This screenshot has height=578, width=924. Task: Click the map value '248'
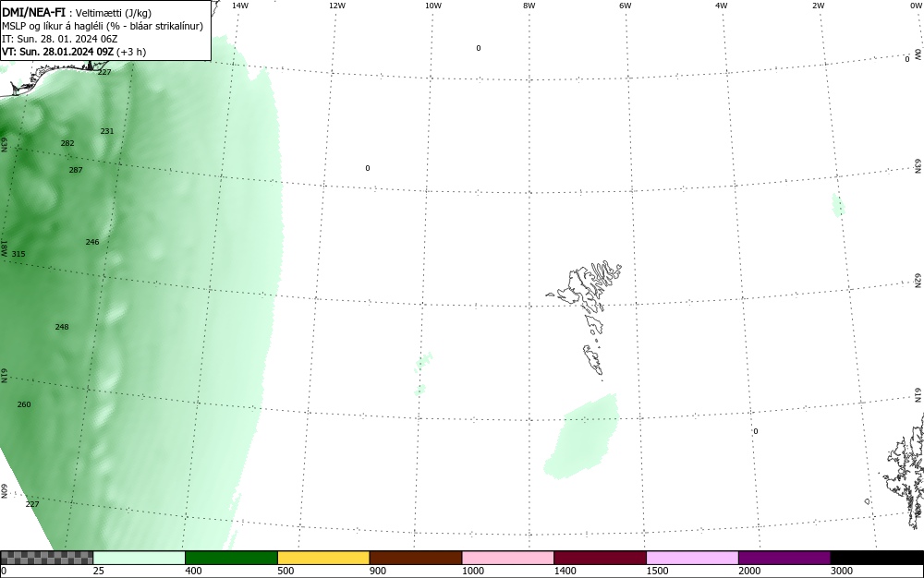click(x=61, y=327)
